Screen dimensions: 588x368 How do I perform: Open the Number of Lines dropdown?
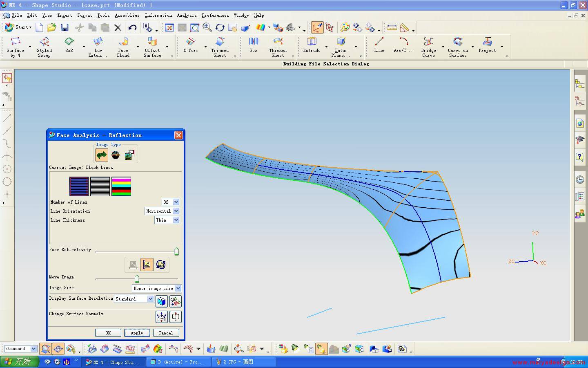(176, 202)
